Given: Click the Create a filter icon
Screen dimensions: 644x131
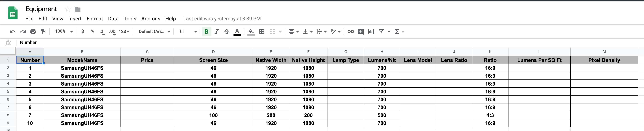Looking at the screenshot, I should pos(381,31).
